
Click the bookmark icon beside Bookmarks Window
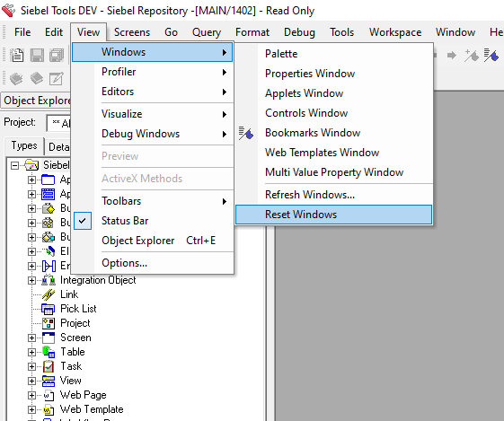(x=246, y=133)
